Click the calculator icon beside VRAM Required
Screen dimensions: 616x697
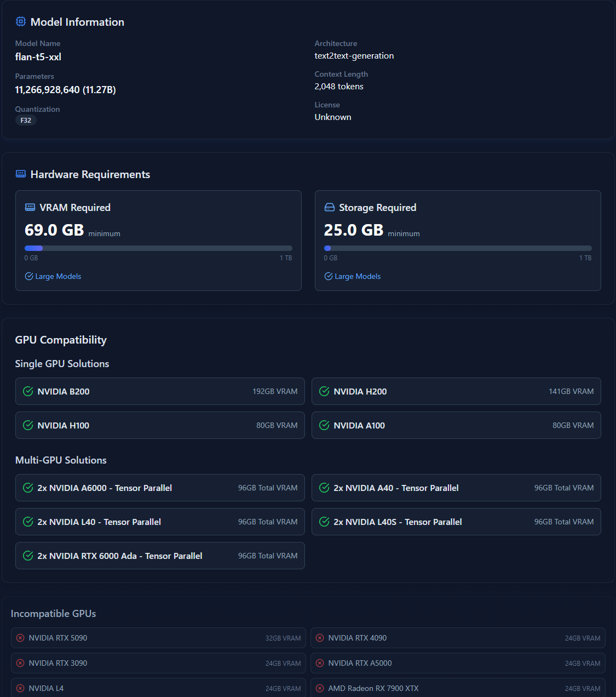point(30,207)
